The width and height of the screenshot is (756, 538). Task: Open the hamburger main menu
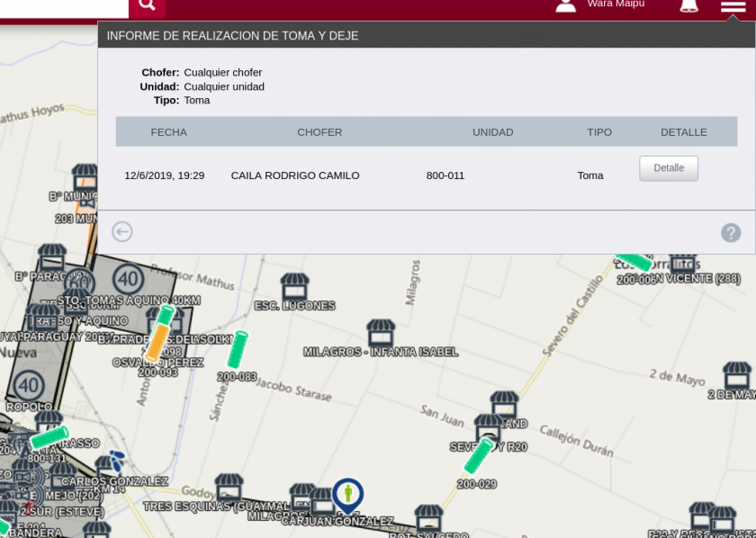tap(733, 7)
